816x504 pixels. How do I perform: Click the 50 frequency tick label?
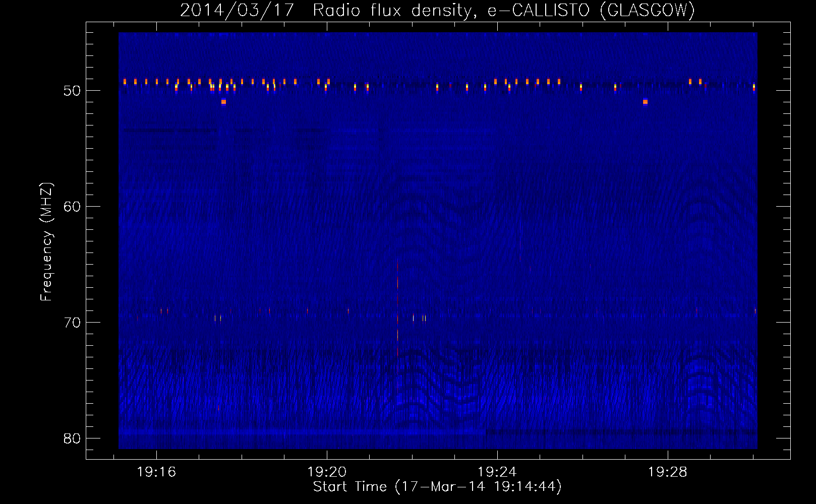click(x=72, y=91)
